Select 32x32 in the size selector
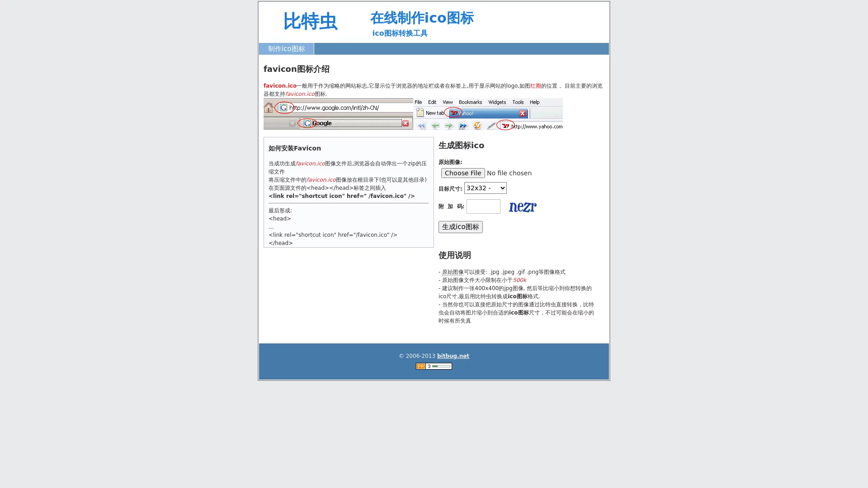 [x=485, y=188]
